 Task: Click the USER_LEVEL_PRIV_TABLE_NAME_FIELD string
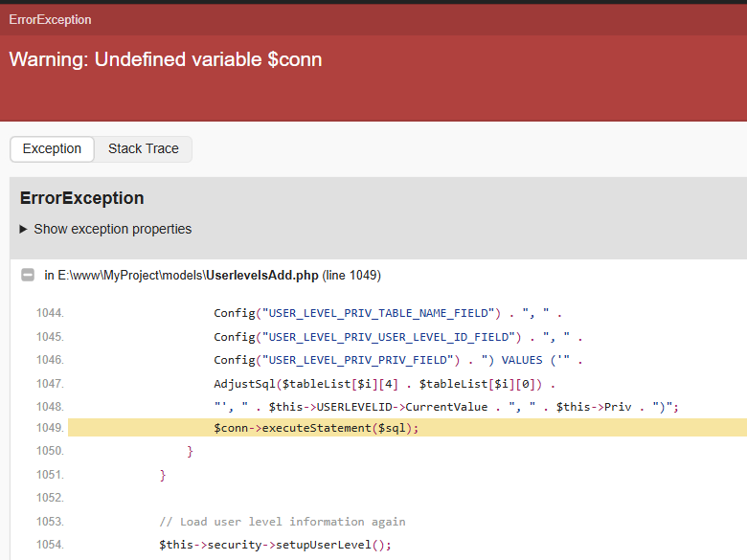[x=381, y=313]
